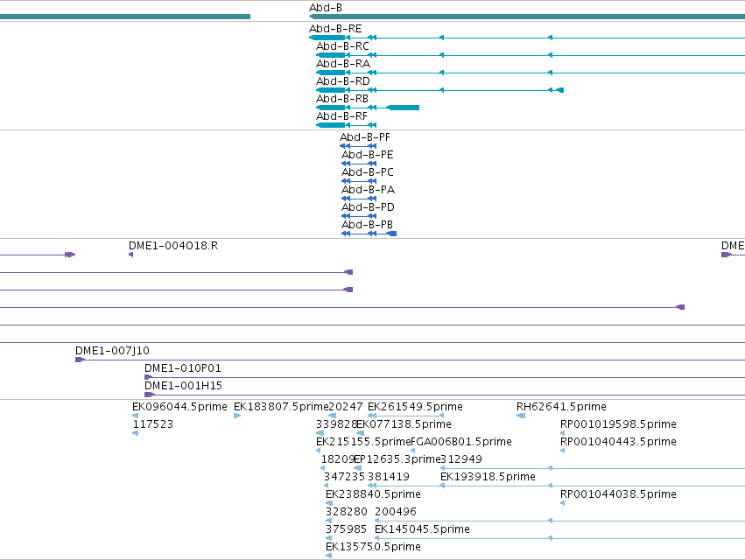Open the EK261549.5prime EST
Image resolution: width=745 pixels, height=560 pixels.
tap(415, 407)
